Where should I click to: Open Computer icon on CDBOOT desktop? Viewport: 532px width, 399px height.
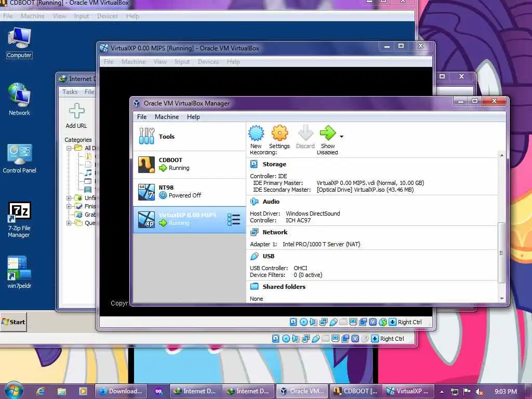pos(19,44)
